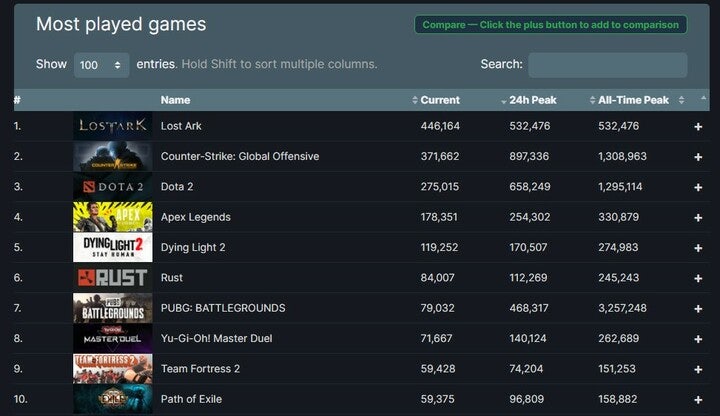The width and height of the screenshot is (720, 416).
Task: Click plus icon for Dota 2 row
Action: (x=698, y=187)
